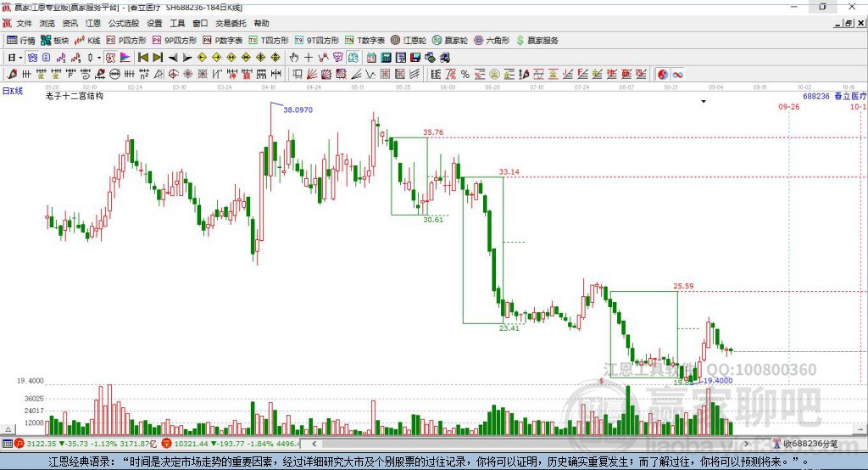The height and width of the screenshot is (470, 868).
Task: Click the 25.59 price level label
Action: click(684, 286)
